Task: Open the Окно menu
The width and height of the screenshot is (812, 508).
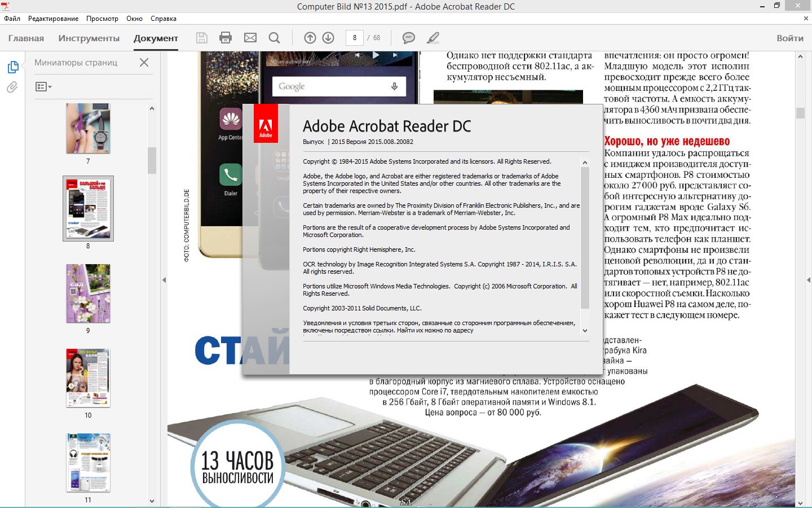Action: (134, 19)
